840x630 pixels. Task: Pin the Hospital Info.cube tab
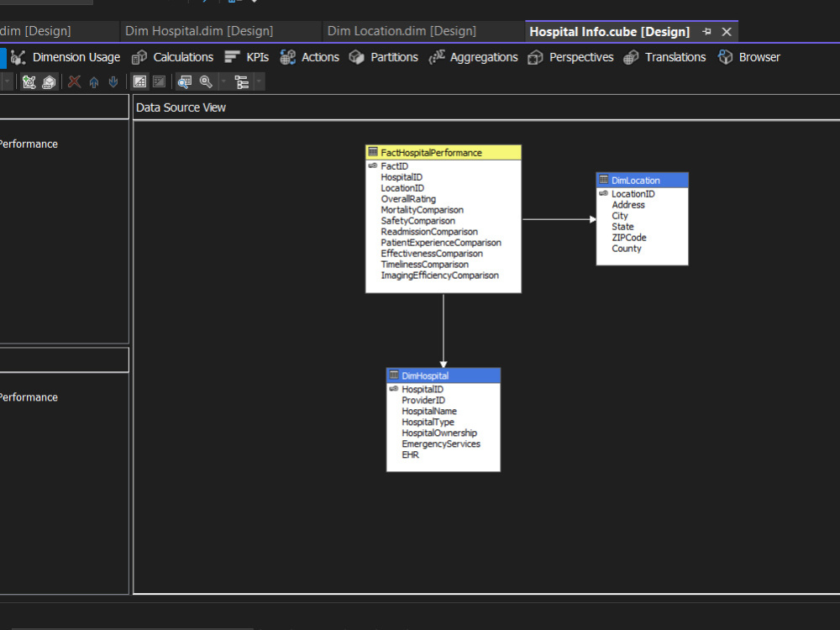[x=706, y=32]
